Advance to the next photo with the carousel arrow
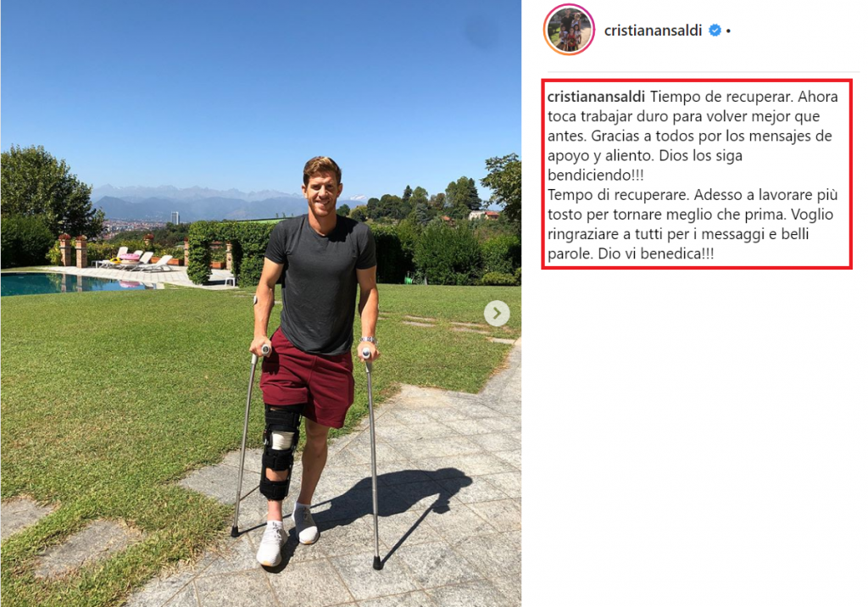868x607 pixels. pyautogui.click(x=497, y=314)
